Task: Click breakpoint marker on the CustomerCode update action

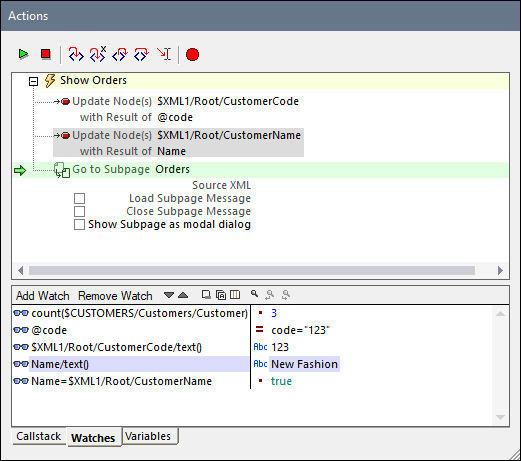Action: 66,101
